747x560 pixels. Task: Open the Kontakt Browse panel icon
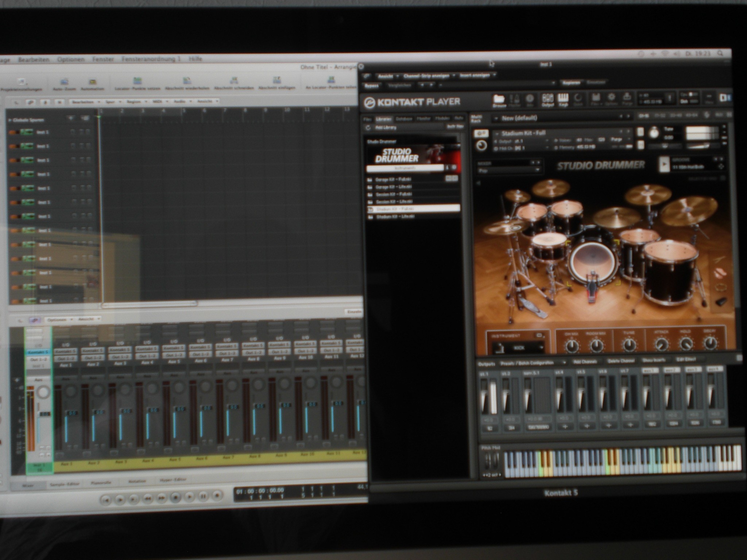coord(499,100)
